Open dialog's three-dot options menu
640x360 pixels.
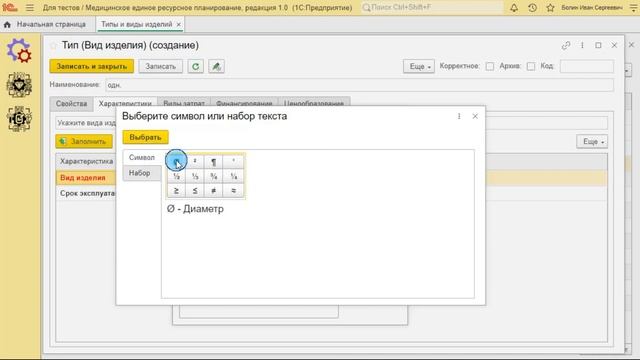(459, 116)
